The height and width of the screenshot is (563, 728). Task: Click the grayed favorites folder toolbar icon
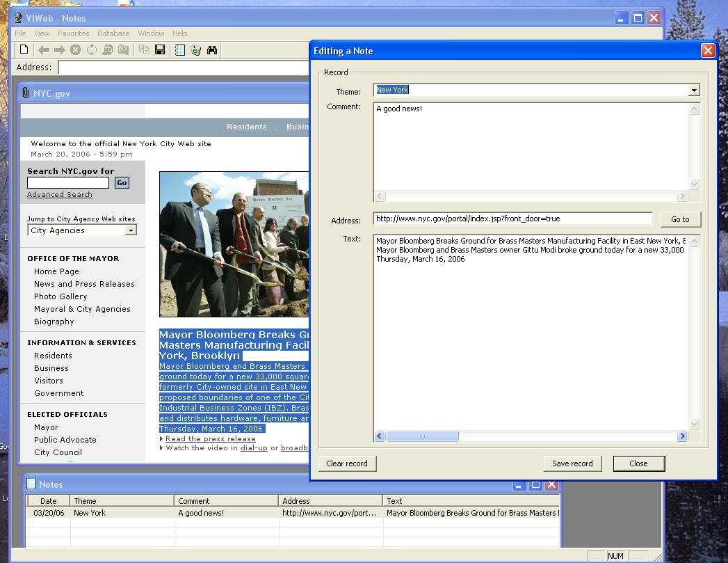point(124,50)
